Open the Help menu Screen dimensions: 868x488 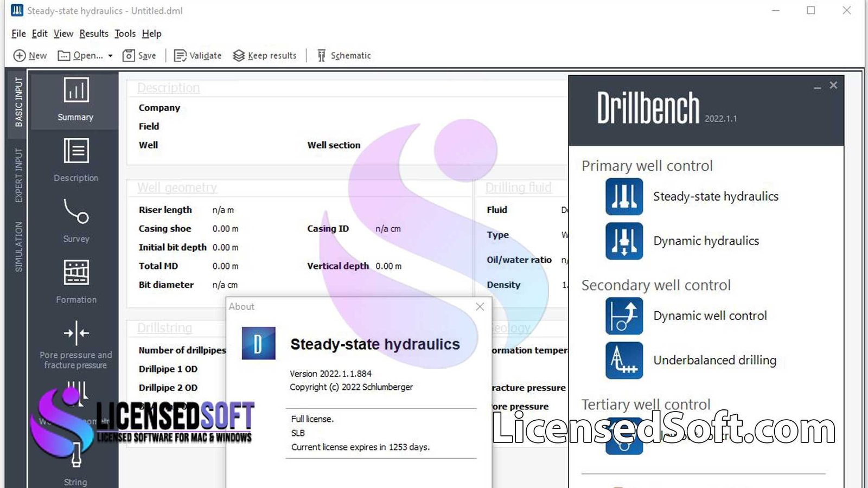tap(152, 34)
